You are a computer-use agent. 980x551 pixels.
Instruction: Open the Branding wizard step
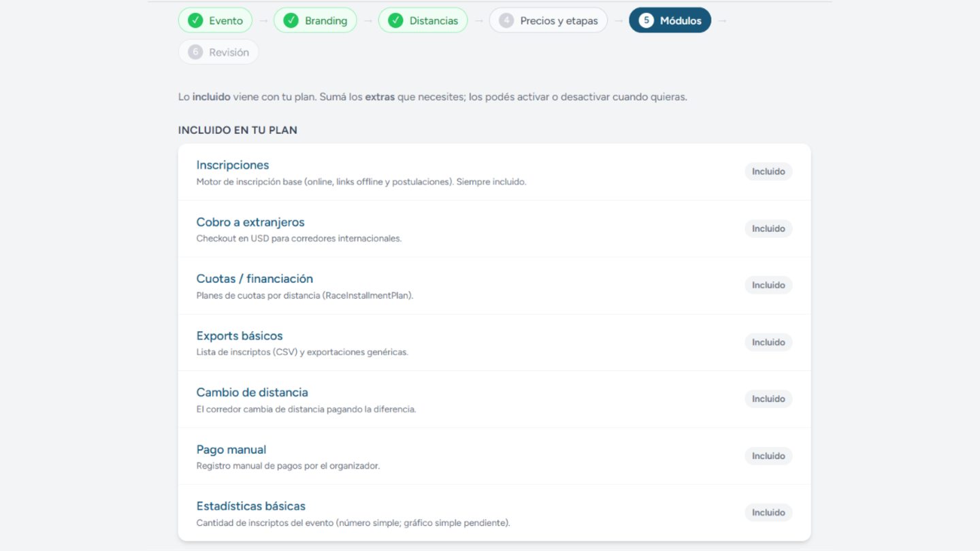tap(315, 20)
